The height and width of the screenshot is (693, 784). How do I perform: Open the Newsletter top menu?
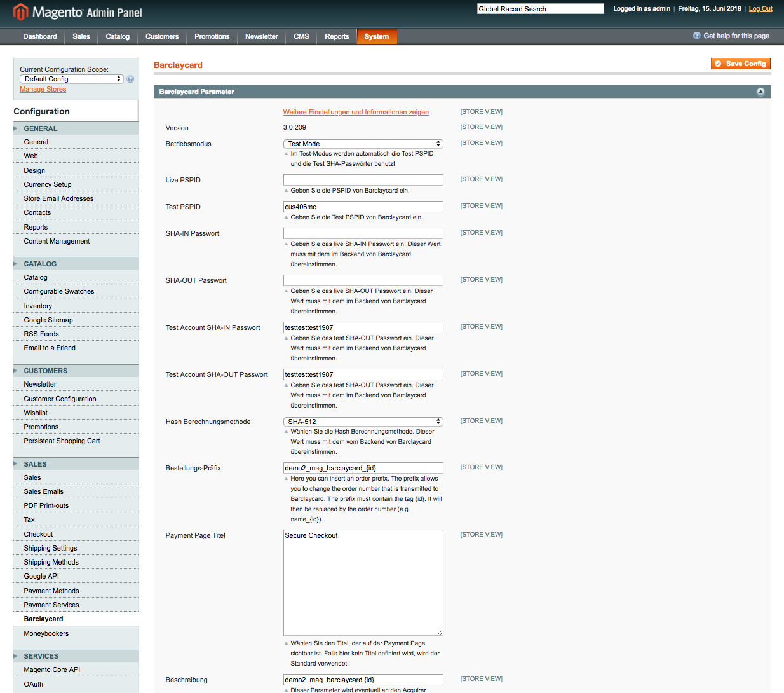pos(262,36)
